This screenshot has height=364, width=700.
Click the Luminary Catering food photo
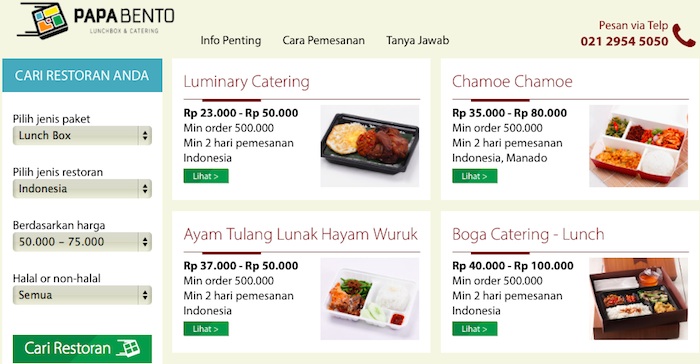click(370, 146)
